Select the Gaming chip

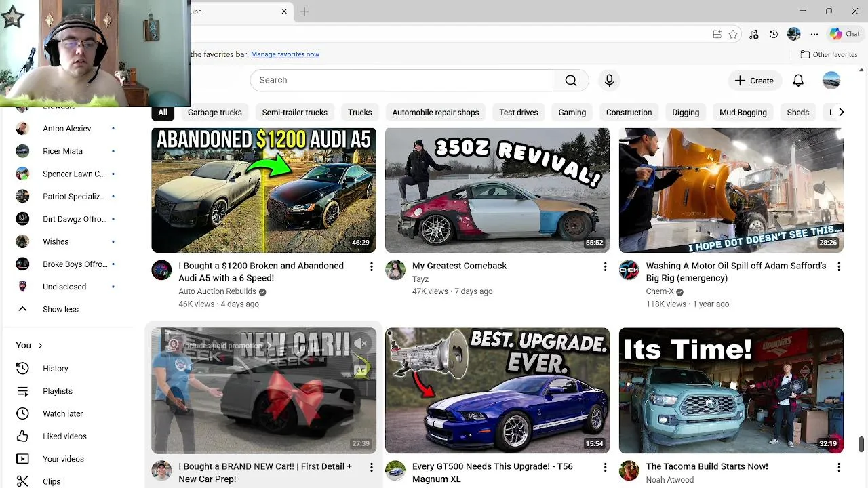[x=572, y=113]
